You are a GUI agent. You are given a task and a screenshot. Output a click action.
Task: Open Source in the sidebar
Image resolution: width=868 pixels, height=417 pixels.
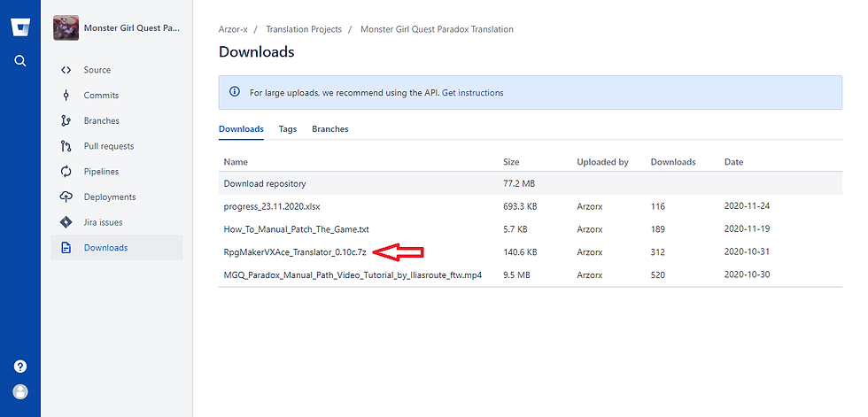97,70
